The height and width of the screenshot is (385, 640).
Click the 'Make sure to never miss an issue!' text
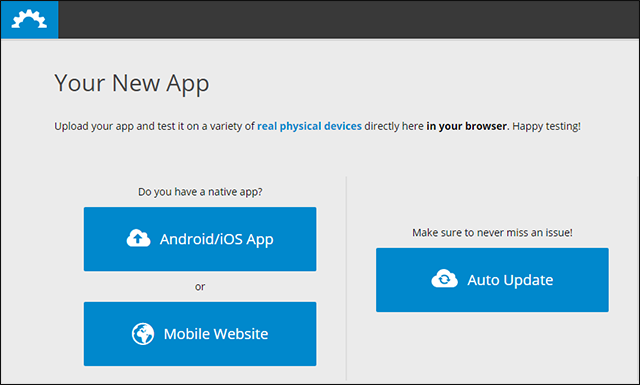click(x=492, y=232)
